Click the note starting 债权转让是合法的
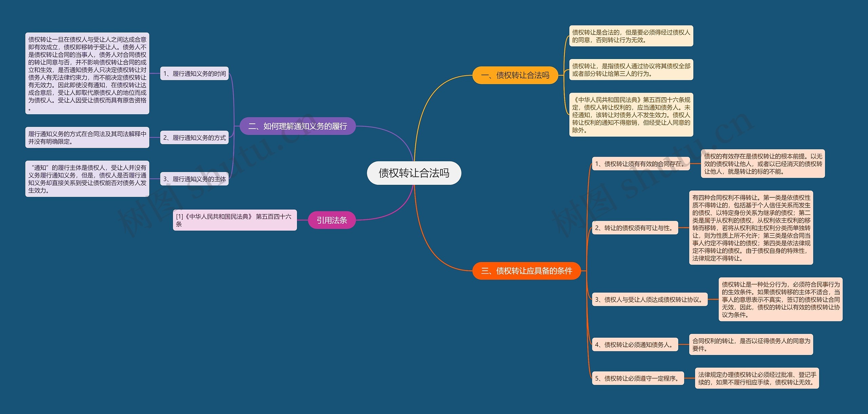The height and width of the screenshot is (414, 868). coord(631,36)
